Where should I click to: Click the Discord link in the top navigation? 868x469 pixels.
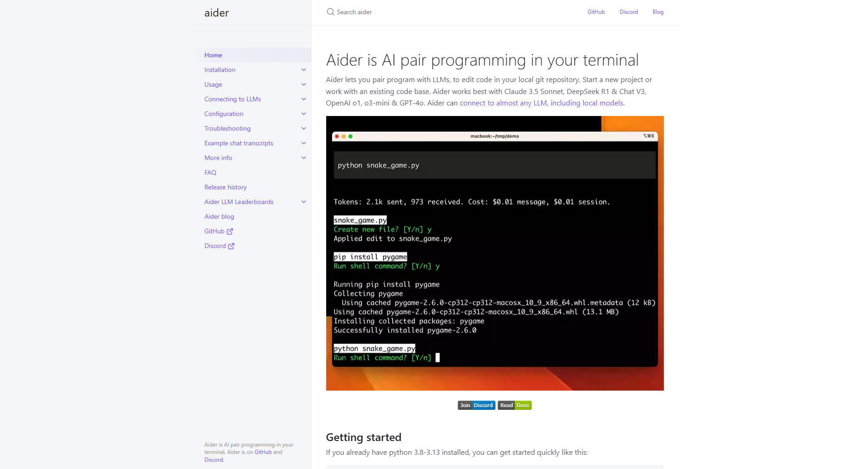click(x=629, y=12)
